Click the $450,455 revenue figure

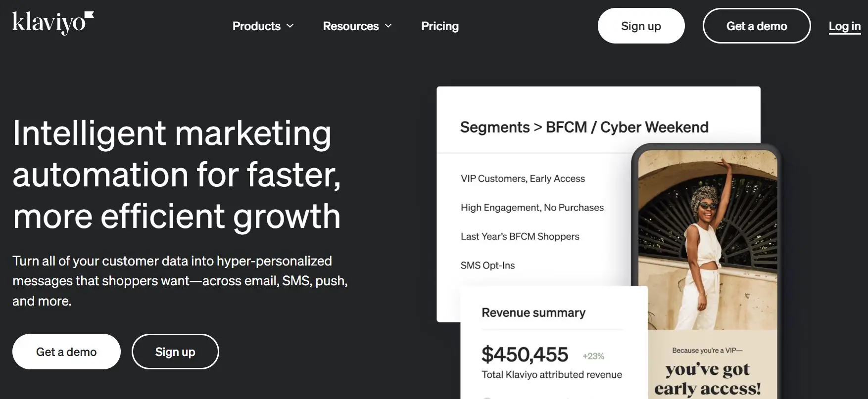[525, 355]
